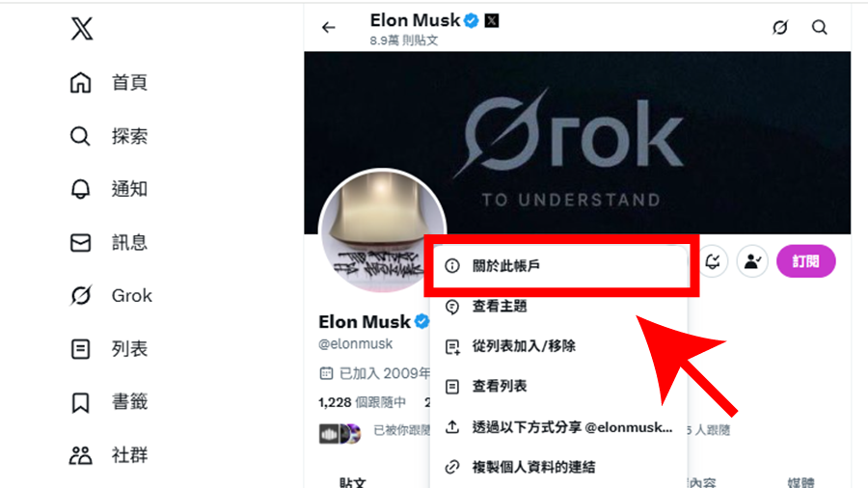
Task: Click the purple 訂閱 button
Action: point(806,261)
